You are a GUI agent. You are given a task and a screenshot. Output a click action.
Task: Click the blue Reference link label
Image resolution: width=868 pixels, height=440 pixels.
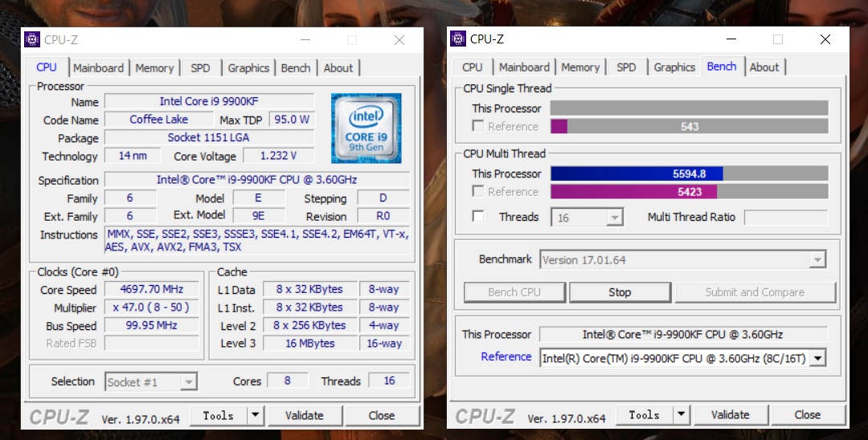[x=506, y=356]
